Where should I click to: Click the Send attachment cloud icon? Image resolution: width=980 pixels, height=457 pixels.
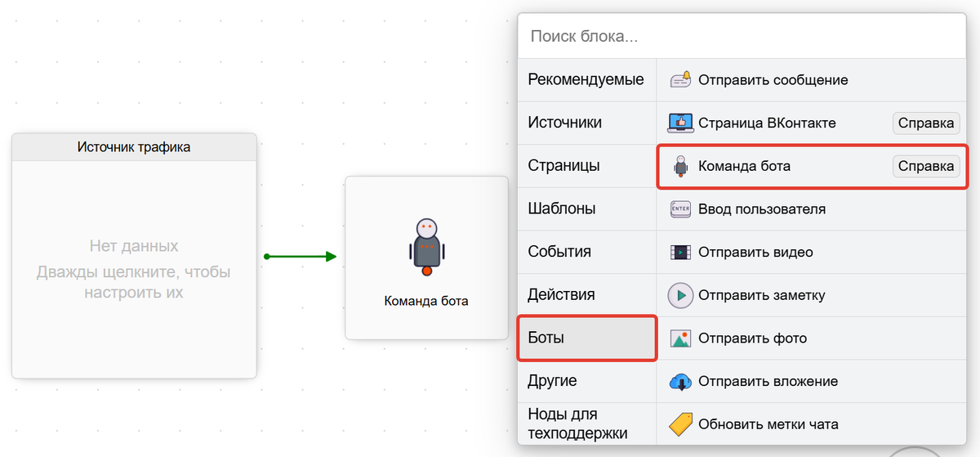click(x=681, y=381)
